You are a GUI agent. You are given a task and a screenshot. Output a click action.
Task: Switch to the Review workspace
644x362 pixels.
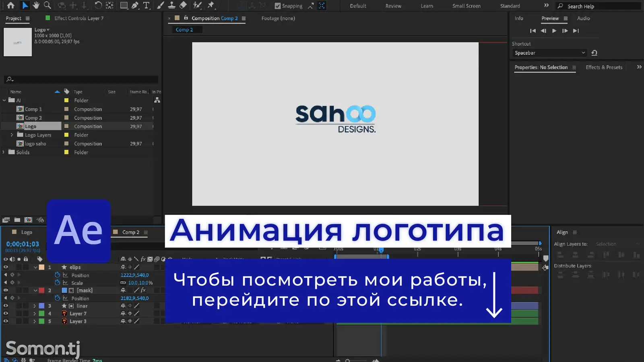393,6
